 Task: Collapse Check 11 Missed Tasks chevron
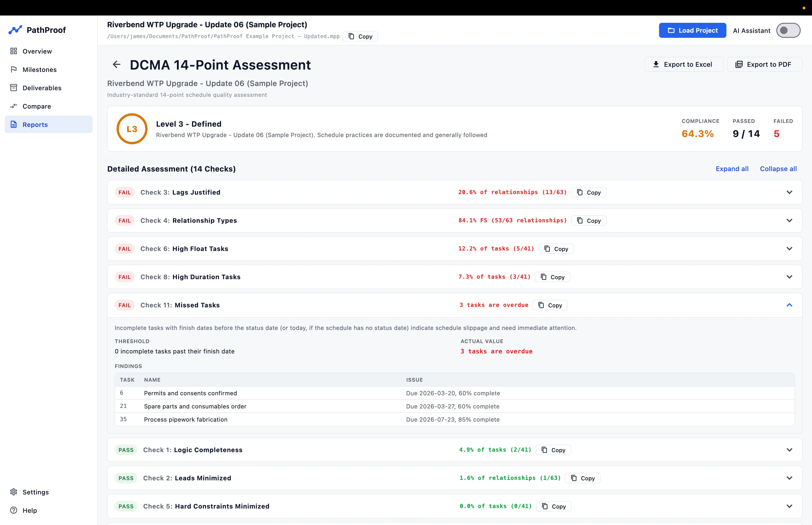pos(789,305)
